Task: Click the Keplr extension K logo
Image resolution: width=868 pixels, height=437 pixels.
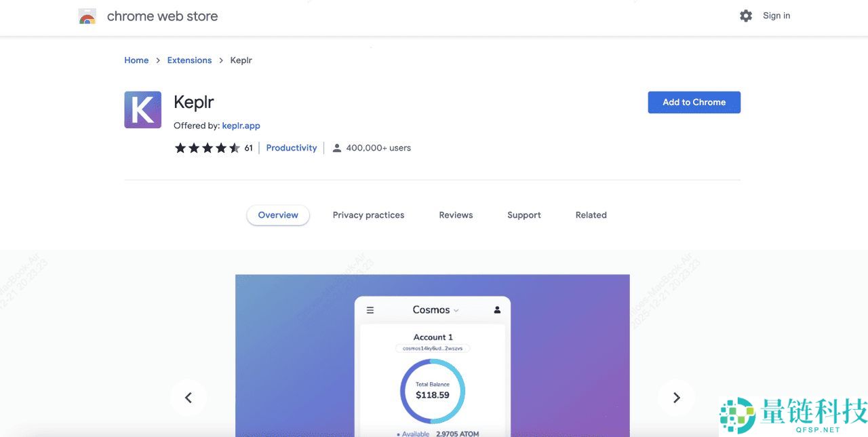Action: [x=142, y=110]
